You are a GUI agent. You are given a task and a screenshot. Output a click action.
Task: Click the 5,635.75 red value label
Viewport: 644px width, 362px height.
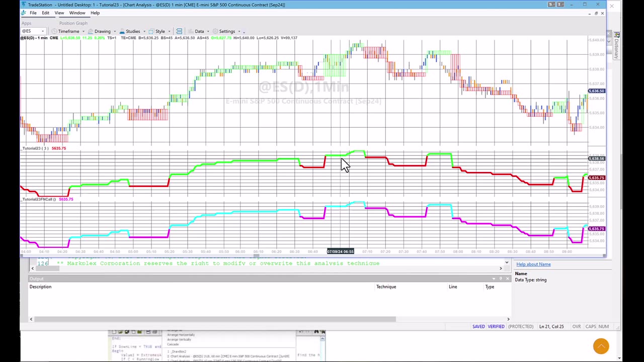point(596,178)
